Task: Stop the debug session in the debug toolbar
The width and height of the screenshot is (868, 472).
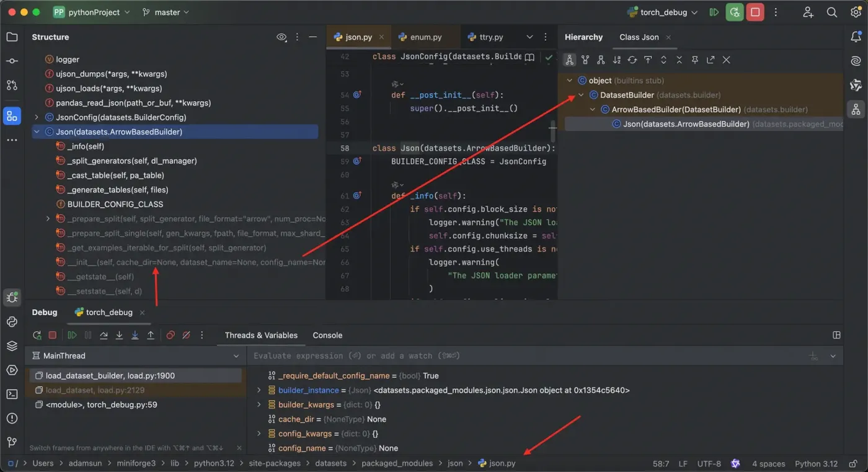Action: pyautogui.click(x=53, y=336)
